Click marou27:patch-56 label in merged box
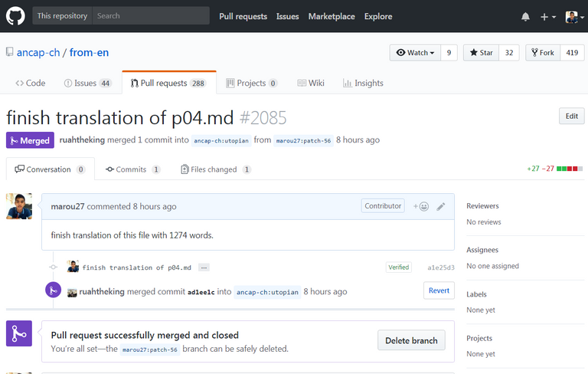 (x=150, y=349)
